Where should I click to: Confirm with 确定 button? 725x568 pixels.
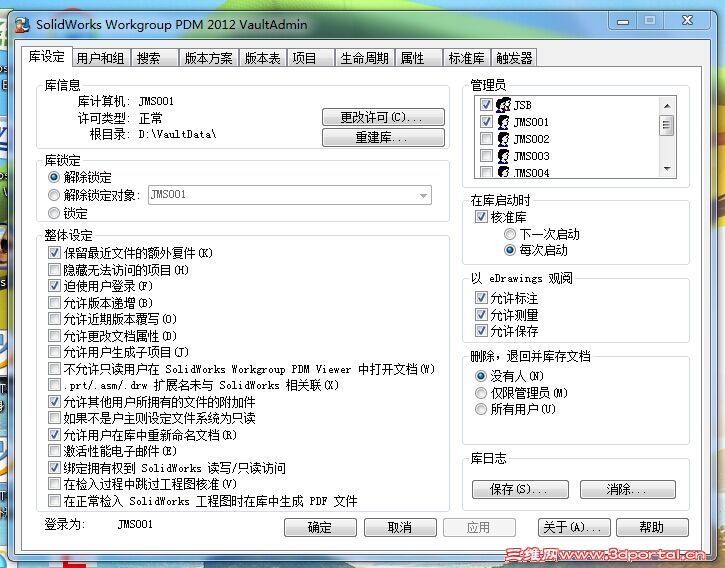coord(320,527)
